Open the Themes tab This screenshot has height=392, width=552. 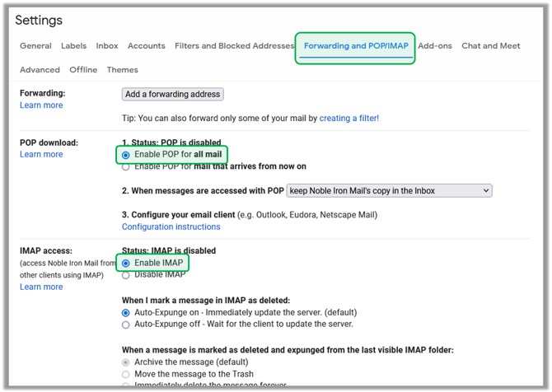123,70
